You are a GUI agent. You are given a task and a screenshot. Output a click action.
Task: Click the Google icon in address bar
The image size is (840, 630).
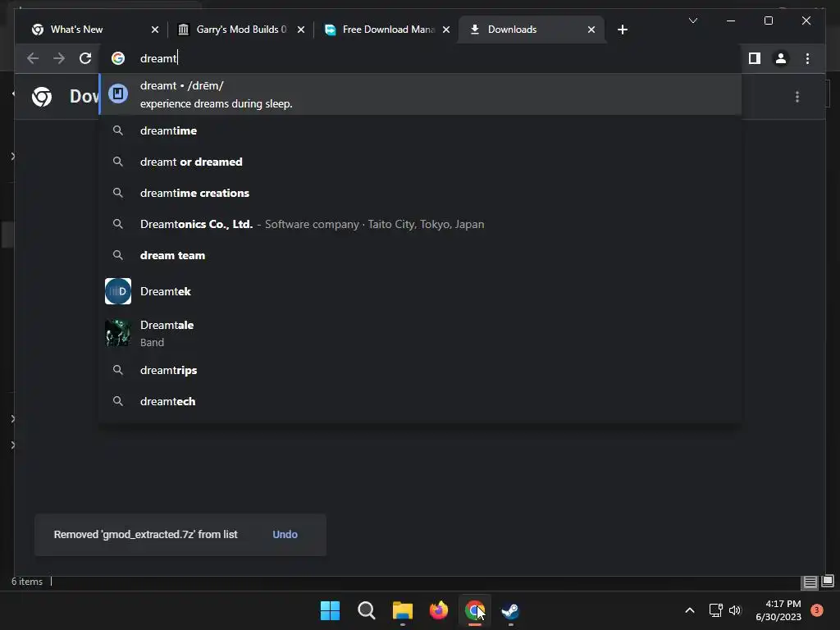pos(118,58)
